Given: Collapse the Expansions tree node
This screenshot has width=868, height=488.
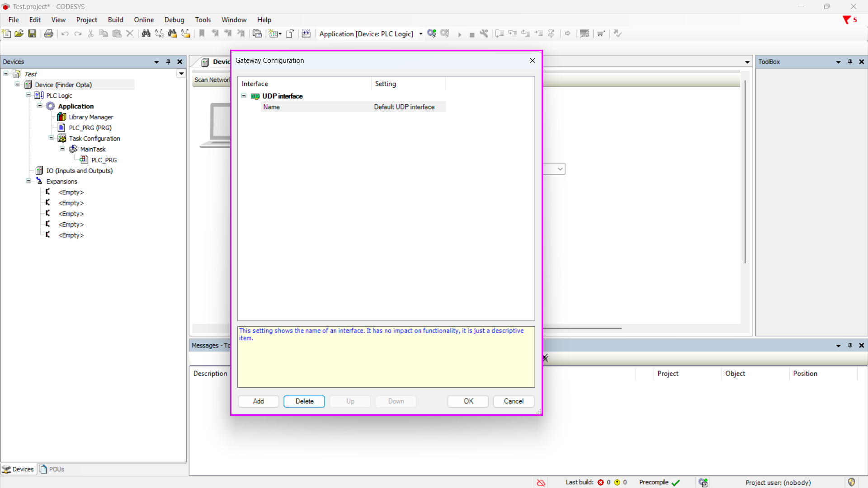Looking at the screenshot, I should pos(28,181).
